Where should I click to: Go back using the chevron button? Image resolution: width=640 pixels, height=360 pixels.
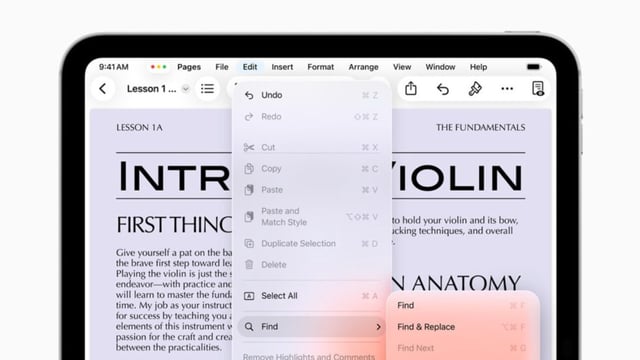[x=103, y=89]
